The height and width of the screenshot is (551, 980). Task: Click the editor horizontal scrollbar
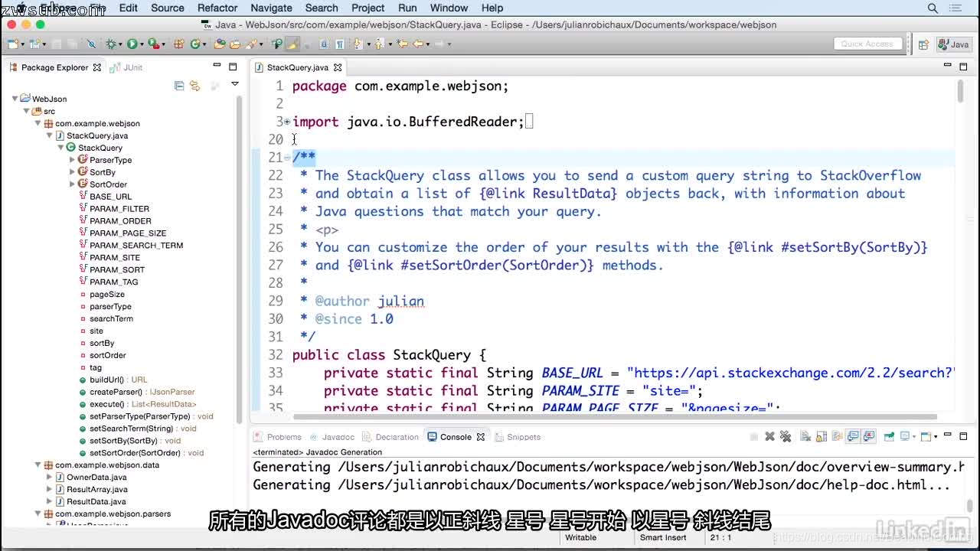tap(615, 417)
